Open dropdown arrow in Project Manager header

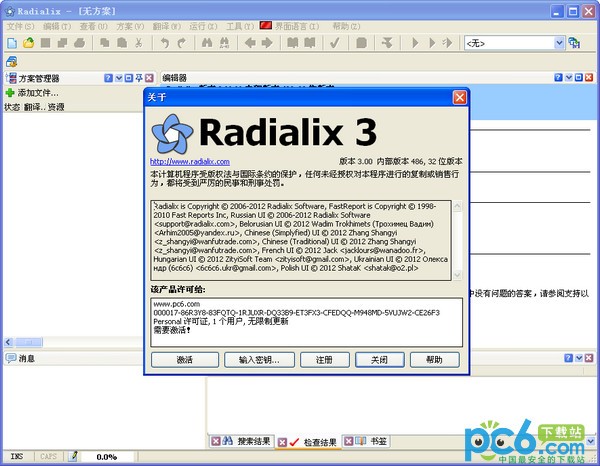tap(119, 78)
